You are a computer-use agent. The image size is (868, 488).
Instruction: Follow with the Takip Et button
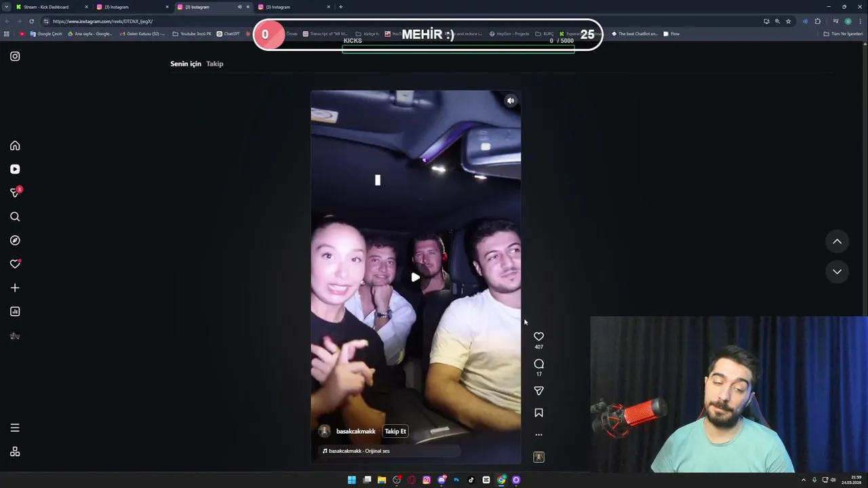(395, 432)
